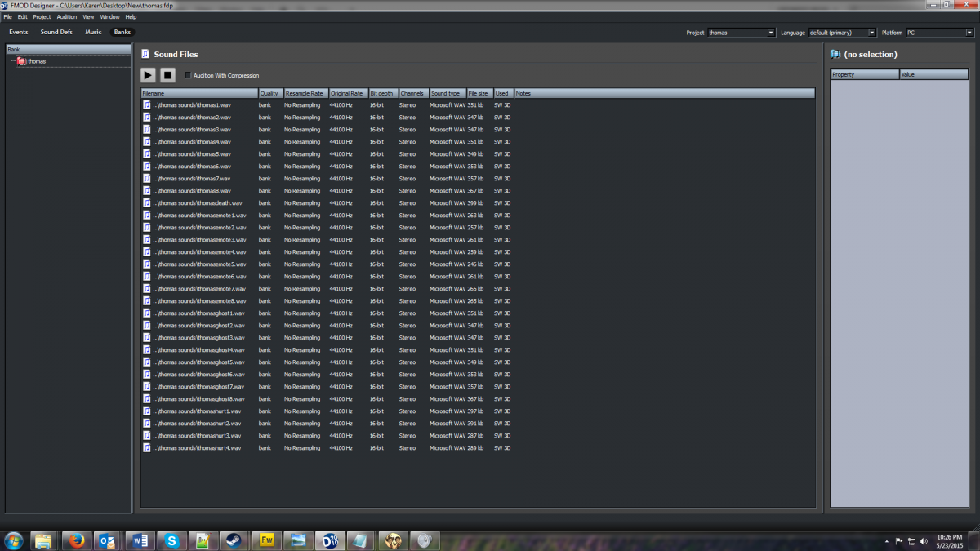The image size is (980, 551).
Task: Click 399 kb size of thomasdeath.wav
Action: coord(476,203)
